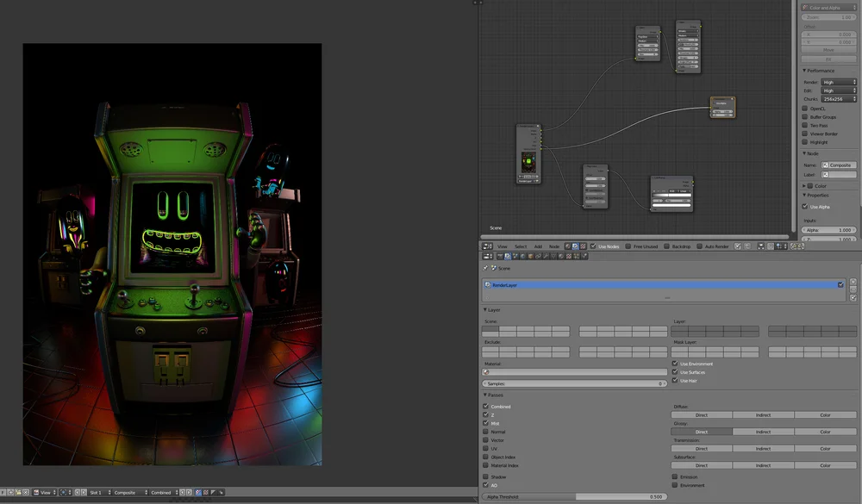This screenshot has width=862, height=504.
Task: Open the Node menu in node editor
Action: coord(554,246)
